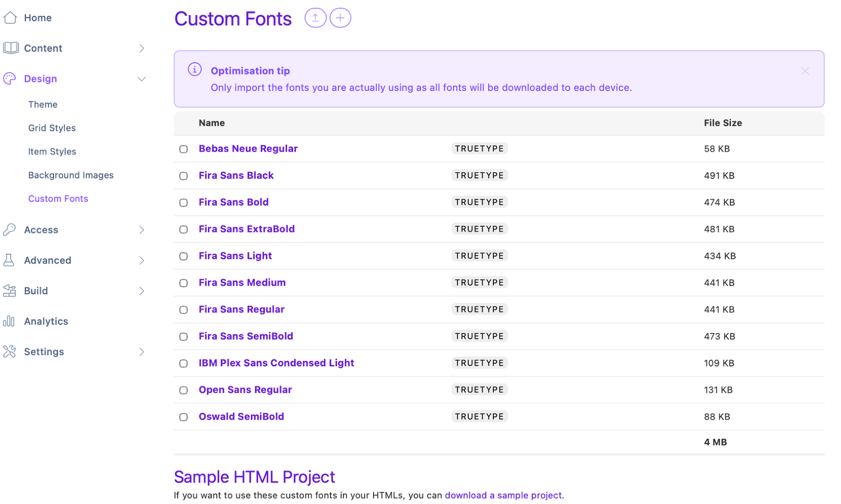Screen dimensions: 841x504
Task: Click the 491 KB file size value
Action: click(719, 176)
